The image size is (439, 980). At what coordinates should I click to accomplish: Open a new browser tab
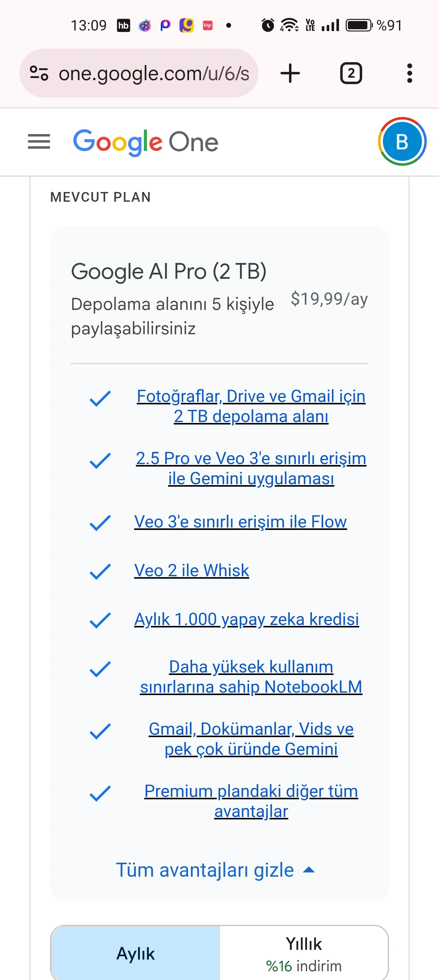[290, 73]
